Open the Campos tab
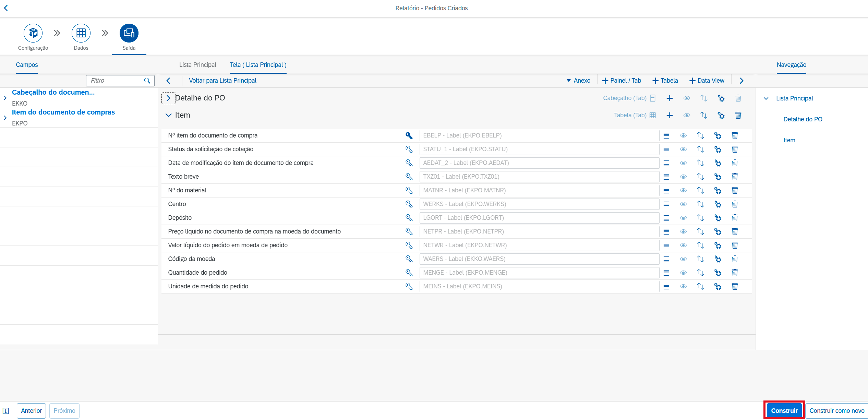This screenshot has height=419, width=868. [27, 65]
